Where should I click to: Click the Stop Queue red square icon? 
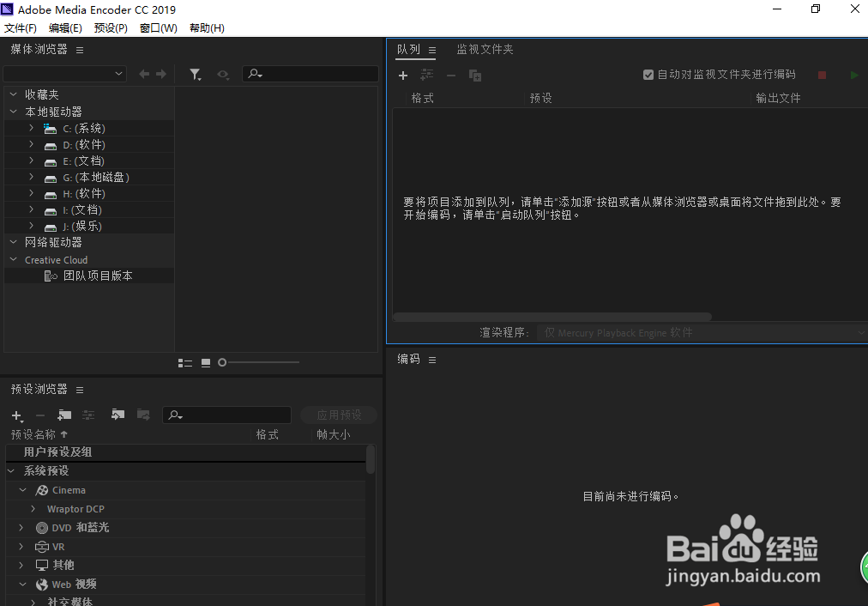pyautogui.click(x=822, y=76)
